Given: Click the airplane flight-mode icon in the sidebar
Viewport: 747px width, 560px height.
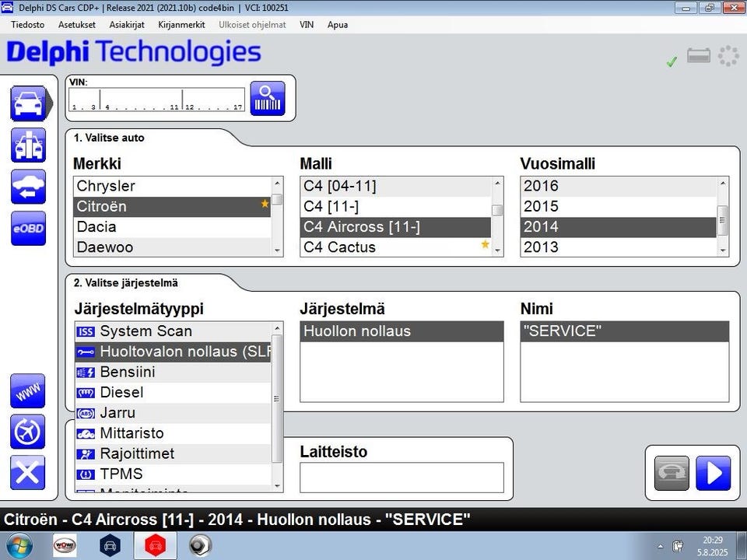Looking at the screenshot, I should click(28, 432).
